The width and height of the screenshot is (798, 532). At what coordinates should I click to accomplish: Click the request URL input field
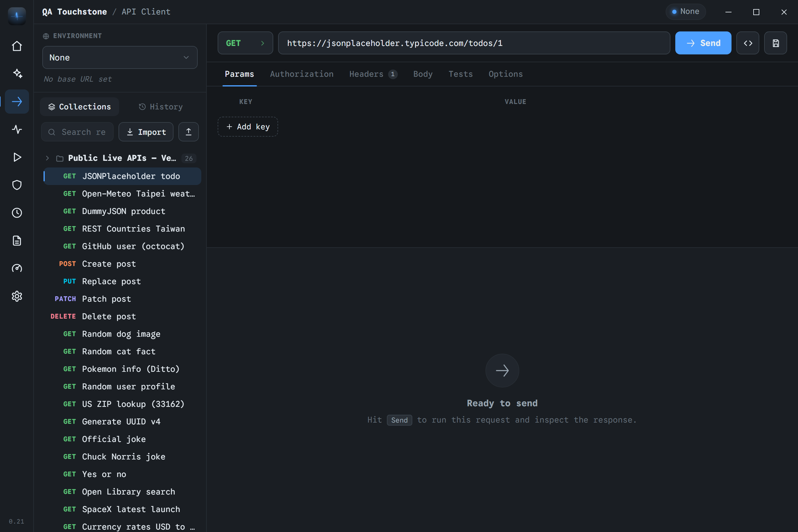click(x=474, y=43)
